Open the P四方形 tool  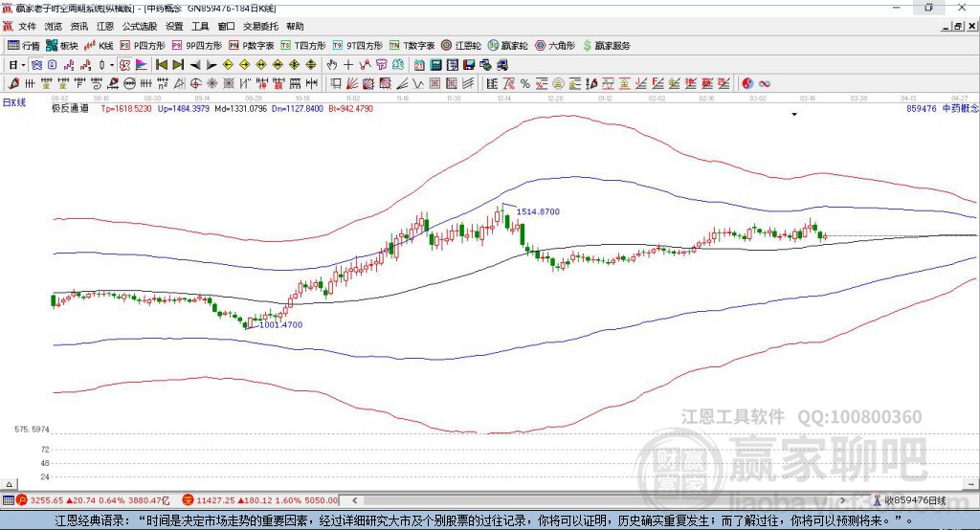143,46
